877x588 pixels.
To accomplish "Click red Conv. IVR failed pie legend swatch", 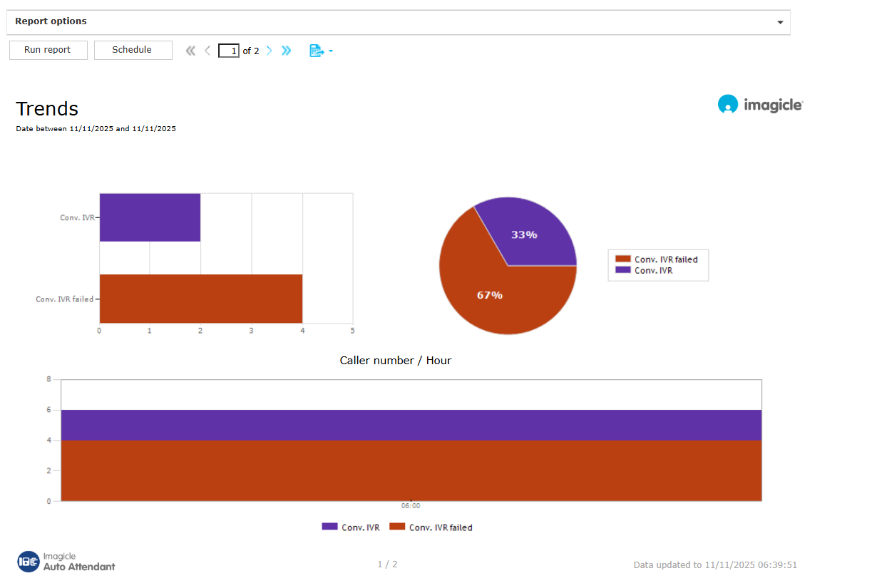I will pyautogui.click(x=623, y=259).
